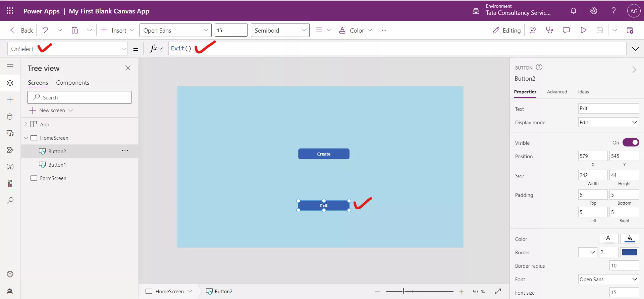The image size is (644, 299).
Task: Click the Share icon
Action: (x=533, y=30)
